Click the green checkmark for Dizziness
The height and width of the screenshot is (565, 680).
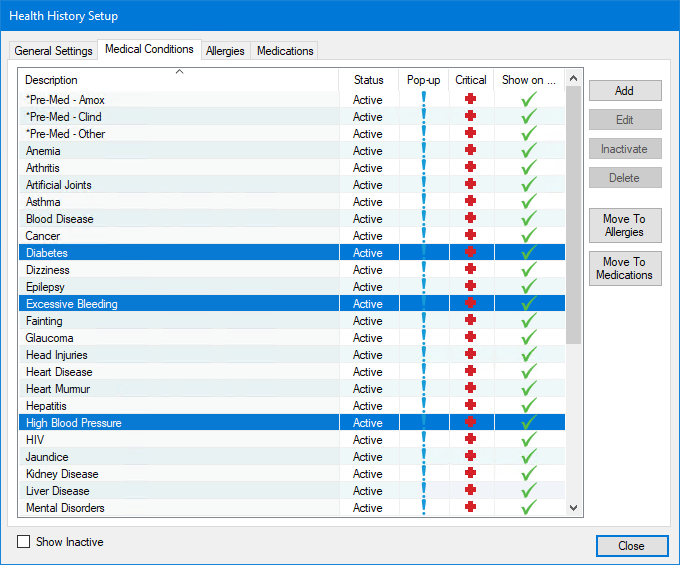tap(529, 270)
